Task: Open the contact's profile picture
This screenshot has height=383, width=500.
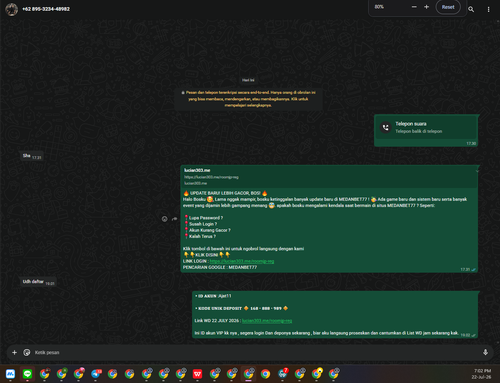Action: pos(11,9)
